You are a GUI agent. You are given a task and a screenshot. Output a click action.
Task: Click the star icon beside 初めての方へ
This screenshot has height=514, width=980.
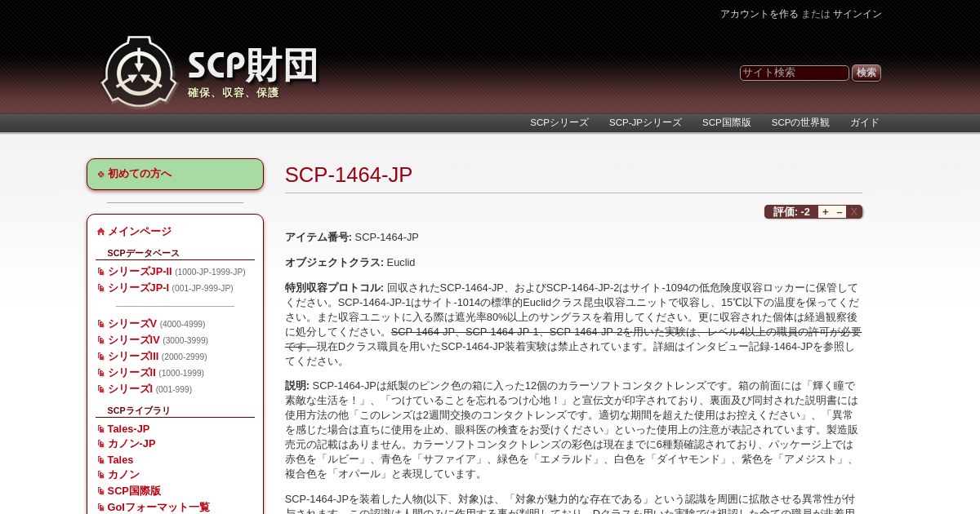coord(100,174)
